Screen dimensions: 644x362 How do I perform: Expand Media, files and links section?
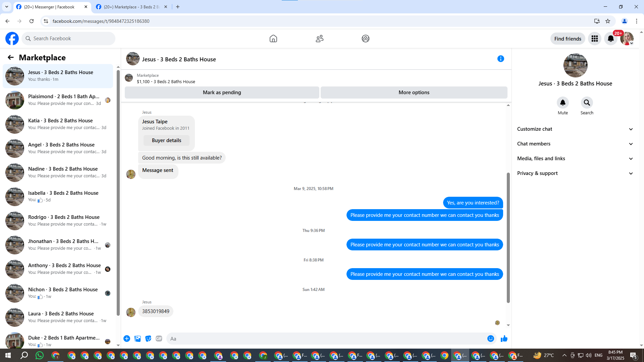tap(575, 159)
